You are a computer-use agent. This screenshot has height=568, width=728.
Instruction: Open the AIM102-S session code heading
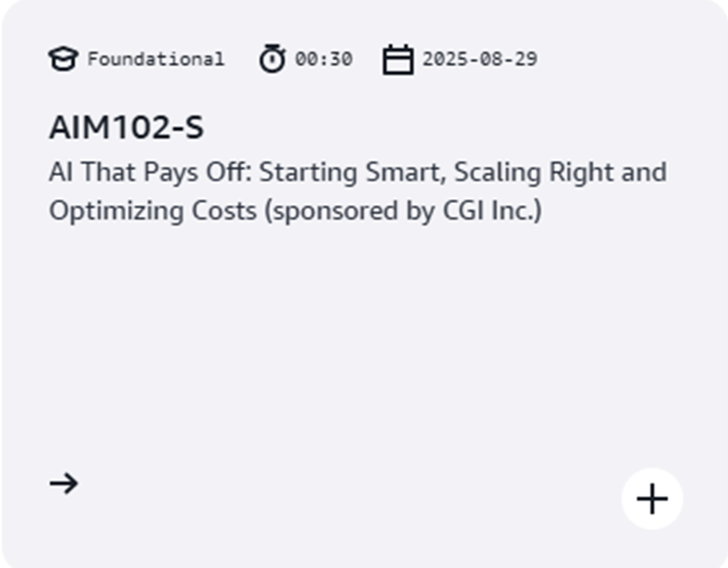click(x=126, y=128)
